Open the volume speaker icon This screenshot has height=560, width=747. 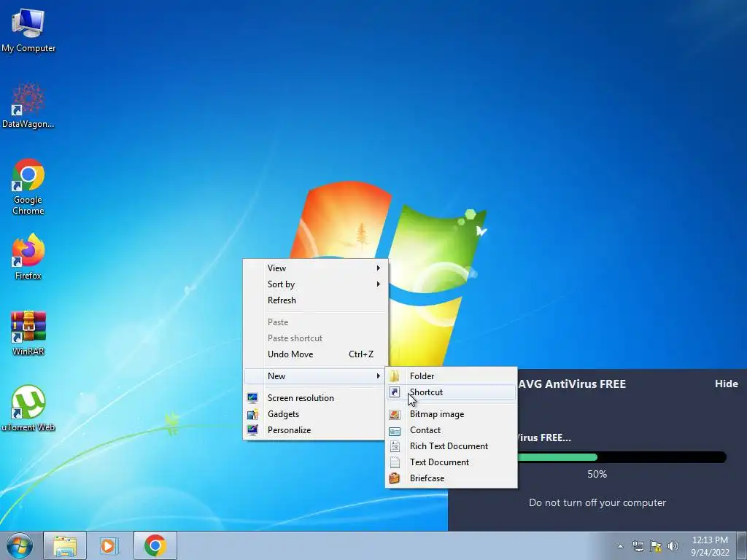pyautogui.click(x=673, y=546)
